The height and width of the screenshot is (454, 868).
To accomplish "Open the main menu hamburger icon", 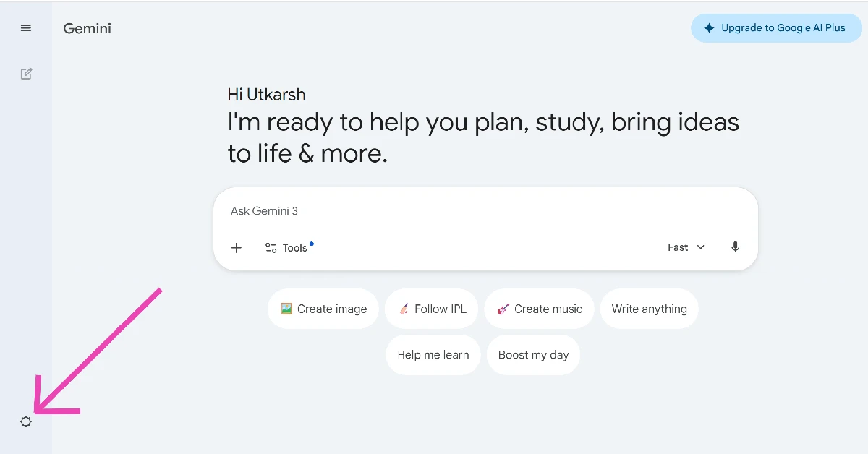I will 26,28.
